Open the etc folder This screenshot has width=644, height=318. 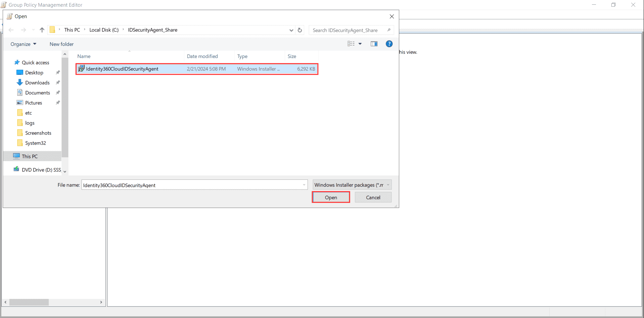point(29,113)
